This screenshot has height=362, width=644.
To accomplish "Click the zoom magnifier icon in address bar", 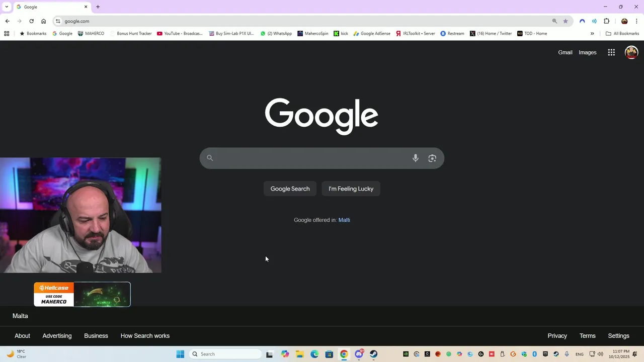I will tap(554, 21).
